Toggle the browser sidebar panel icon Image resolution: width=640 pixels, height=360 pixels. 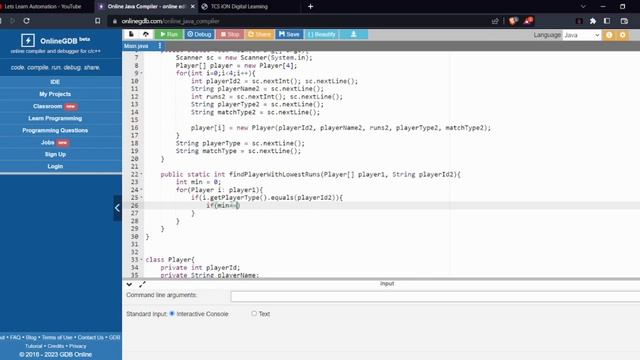607,21
